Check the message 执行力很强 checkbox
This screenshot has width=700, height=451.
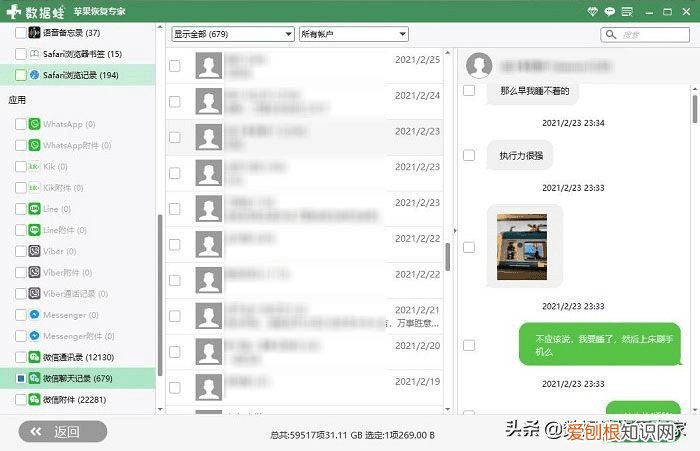click(469, 155)
